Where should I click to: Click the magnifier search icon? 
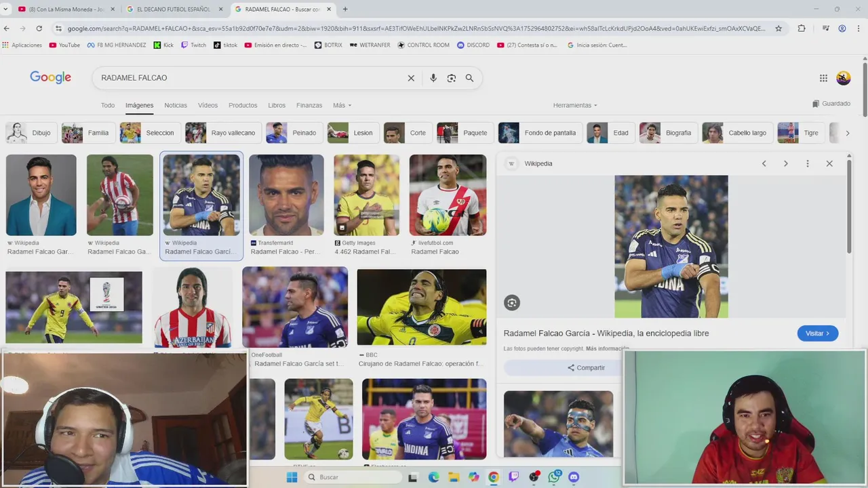[x=469, y=78]
